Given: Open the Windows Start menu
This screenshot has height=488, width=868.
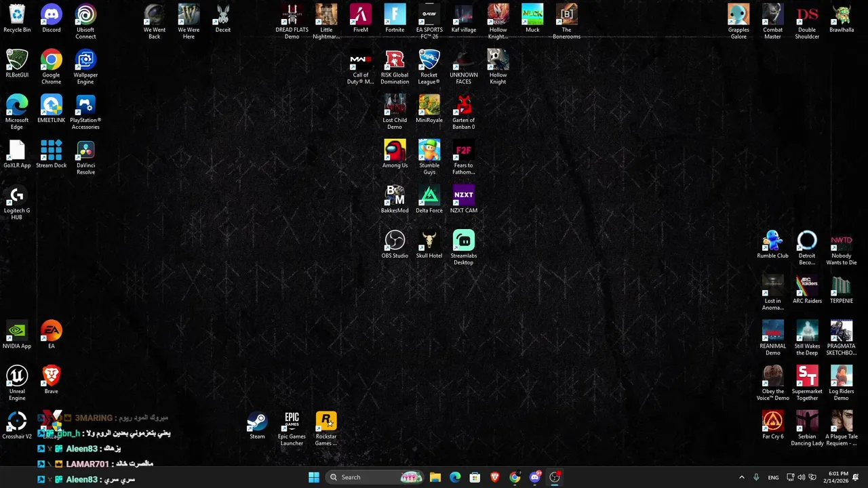Looking at the screenshot, I should 314,477.
